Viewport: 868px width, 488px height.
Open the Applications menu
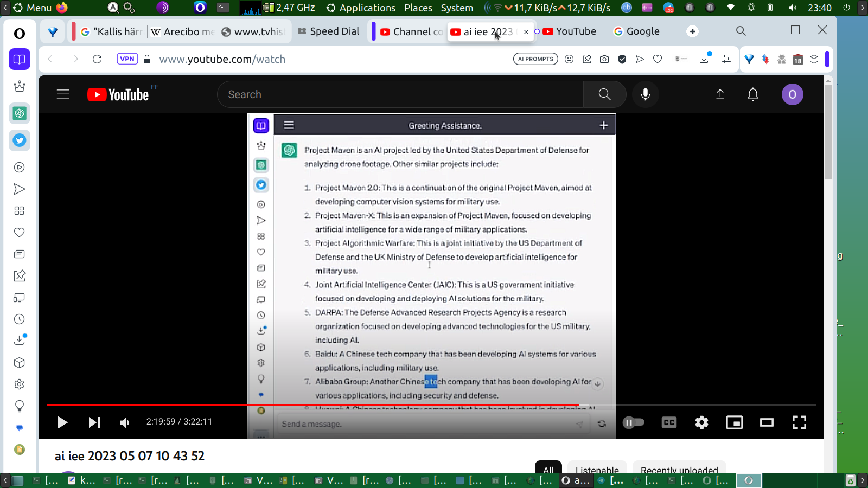tap(361, 8)
